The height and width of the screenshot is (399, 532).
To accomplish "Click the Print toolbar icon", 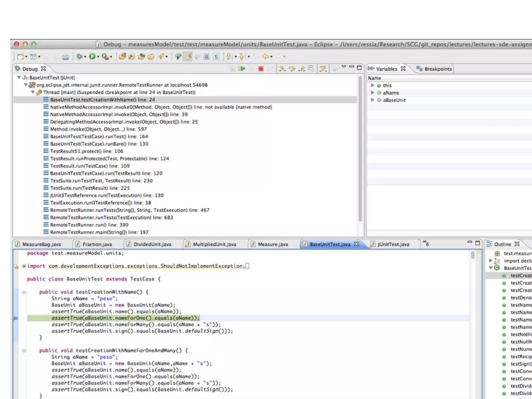I will coord(65,56).
